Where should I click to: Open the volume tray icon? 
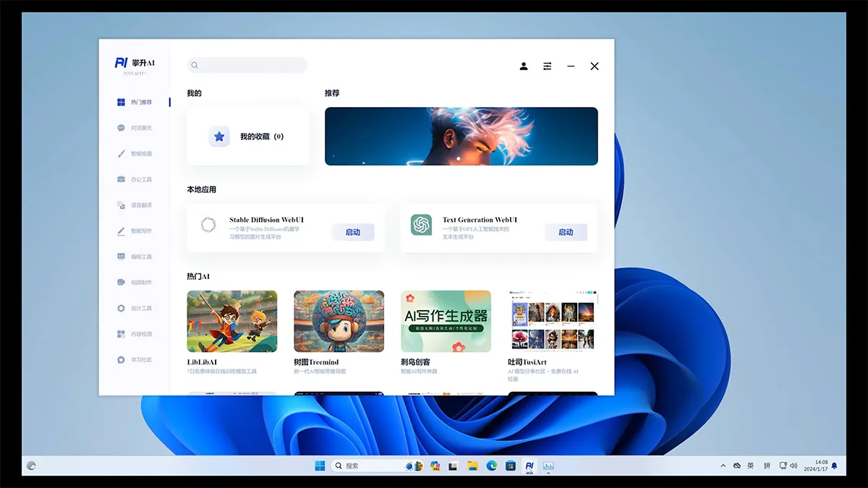793,466
